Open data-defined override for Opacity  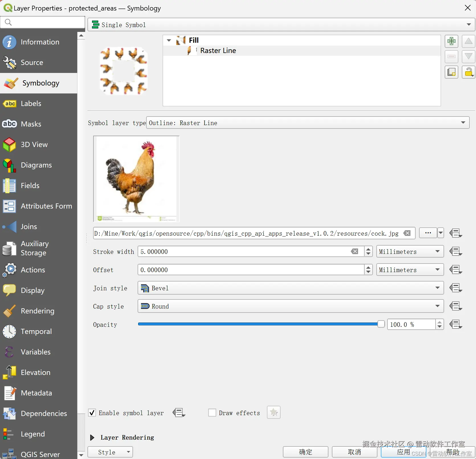click(455, 325)
